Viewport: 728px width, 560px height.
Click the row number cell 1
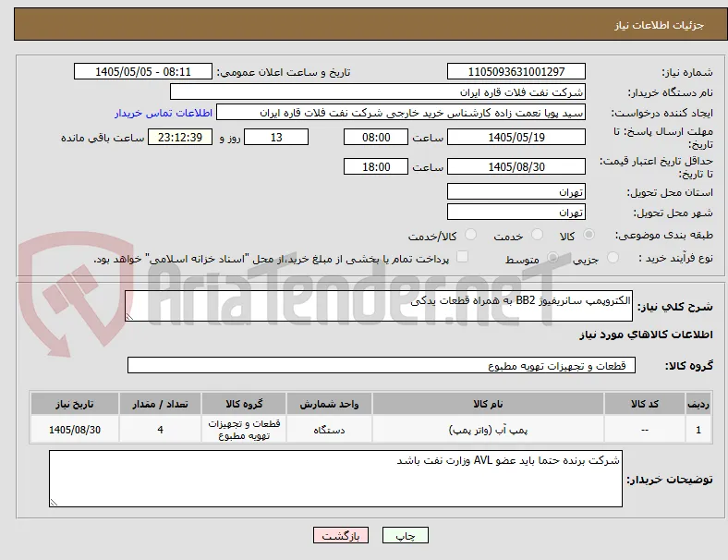click(x=698, y=430)
